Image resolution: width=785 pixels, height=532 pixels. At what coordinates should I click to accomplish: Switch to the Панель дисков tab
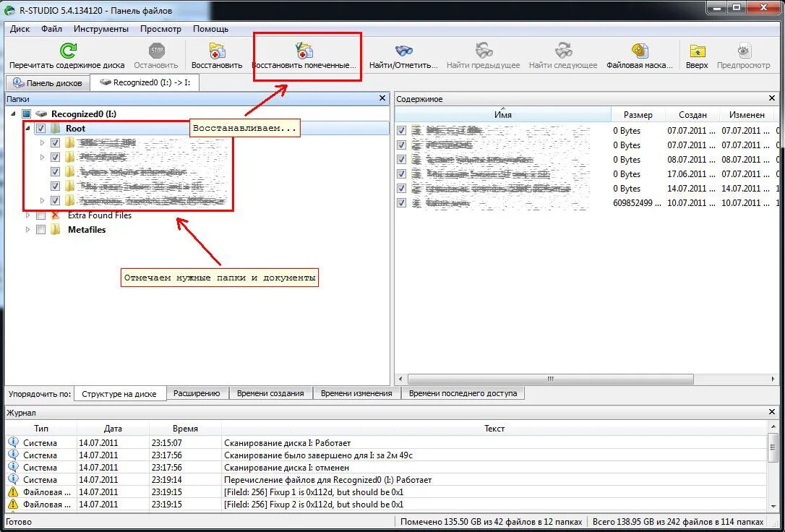(47, 83)
